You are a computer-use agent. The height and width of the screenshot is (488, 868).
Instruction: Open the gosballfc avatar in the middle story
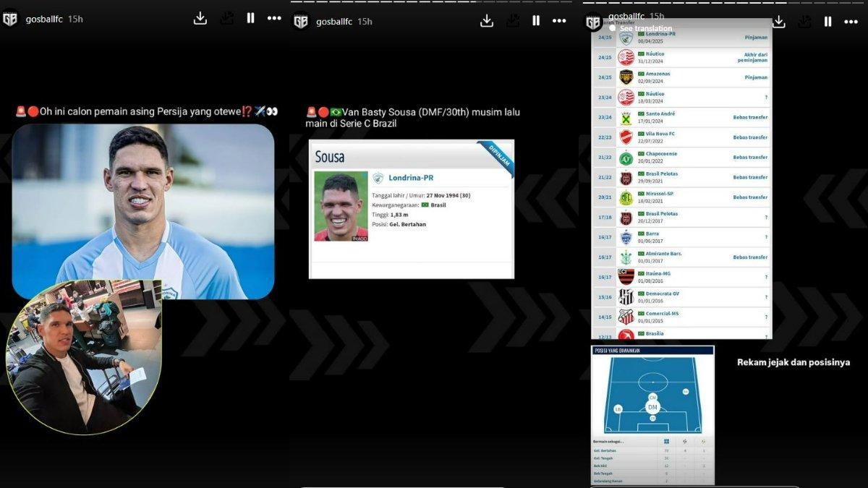301,21
